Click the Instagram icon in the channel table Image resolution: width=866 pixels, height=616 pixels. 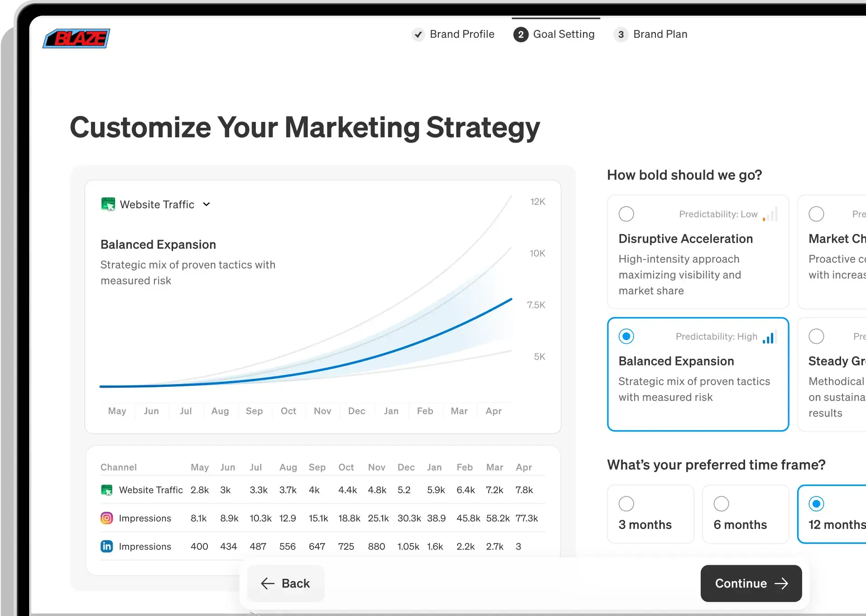point(106,518)
